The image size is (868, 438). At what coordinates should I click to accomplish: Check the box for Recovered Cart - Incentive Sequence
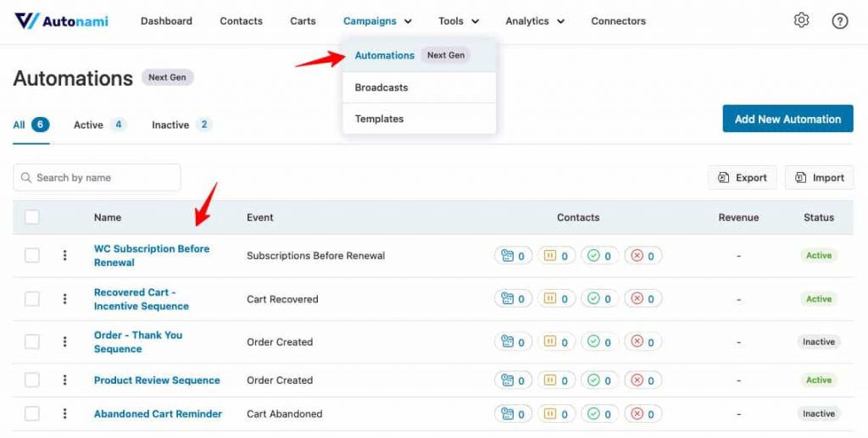[32, 299]
